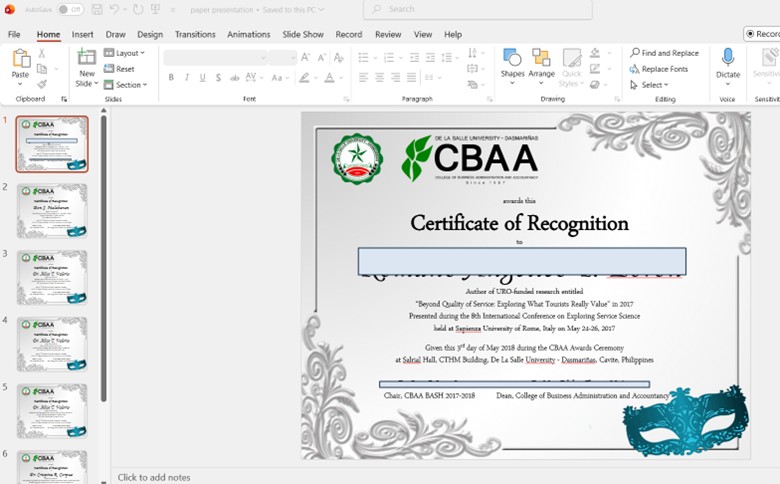Select slide 5 thumbnail

52,411
